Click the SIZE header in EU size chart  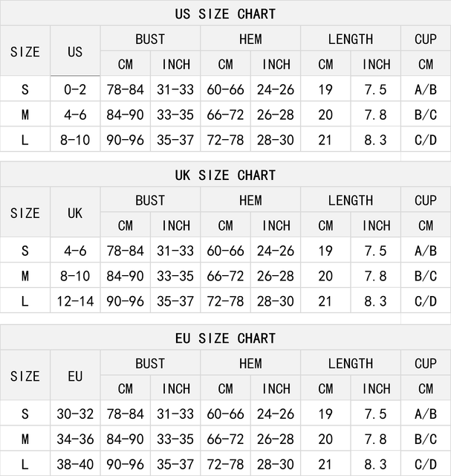tap(25, 376)
